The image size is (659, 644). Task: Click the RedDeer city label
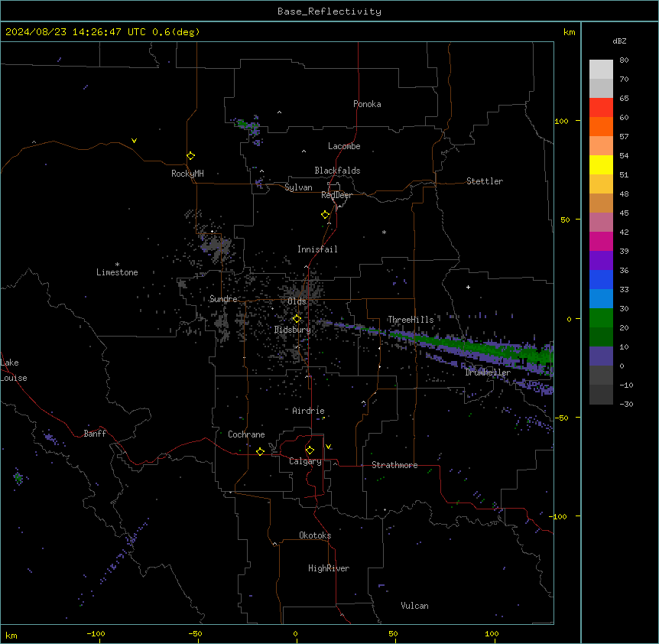[336, 195]
